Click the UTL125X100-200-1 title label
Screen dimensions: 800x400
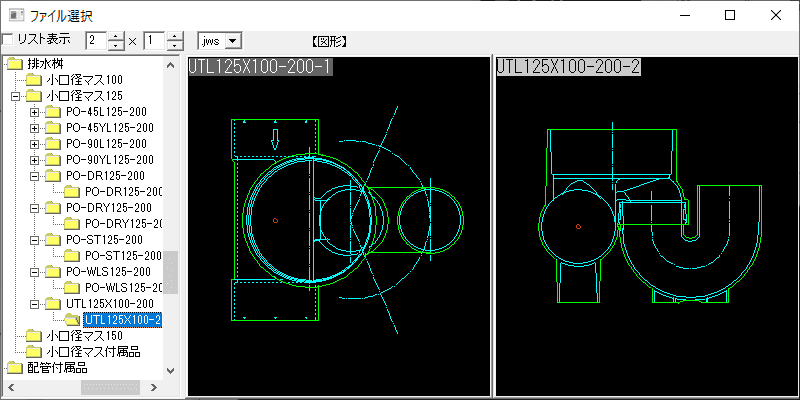[x=261, y=67]
